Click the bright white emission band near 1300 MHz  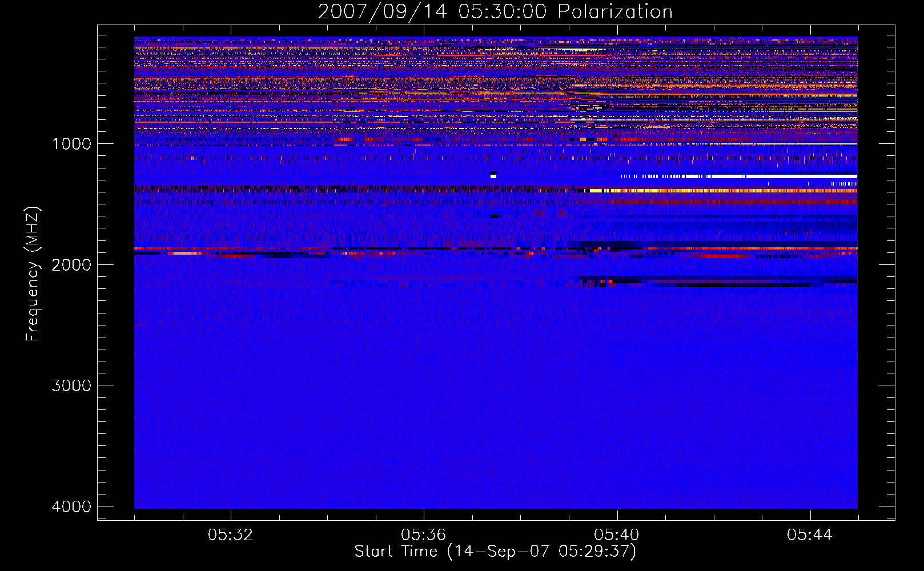point(739,176)
